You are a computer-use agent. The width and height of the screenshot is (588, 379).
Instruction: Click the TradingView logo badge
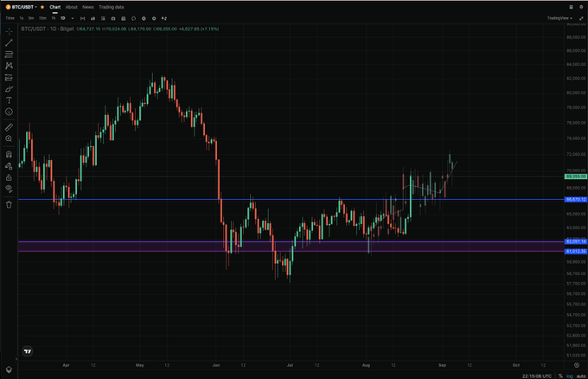pyautogui.click(x=28, y=351)
